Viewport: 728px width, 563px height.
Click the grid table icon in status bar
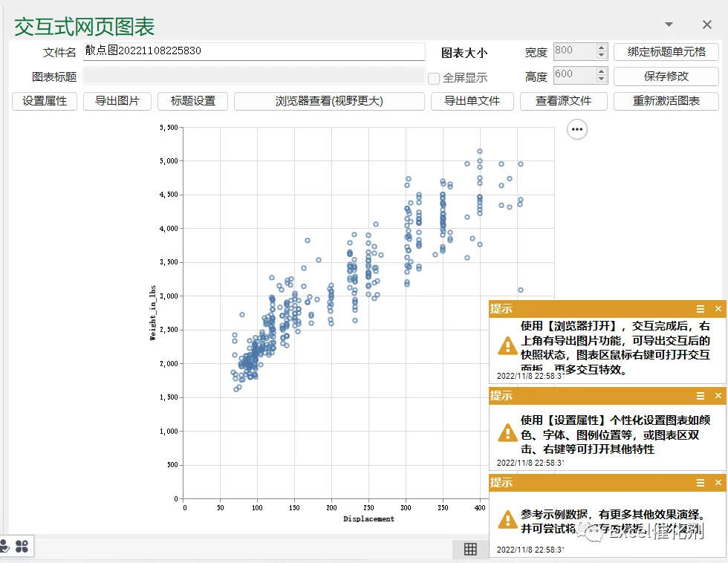pyautogui.click(x=470, y=549)
